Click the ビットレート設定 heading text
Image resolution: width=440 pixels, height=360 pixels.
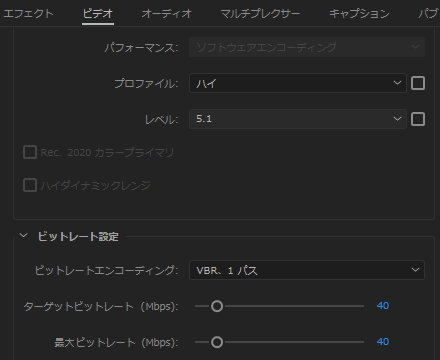[78, 236]
